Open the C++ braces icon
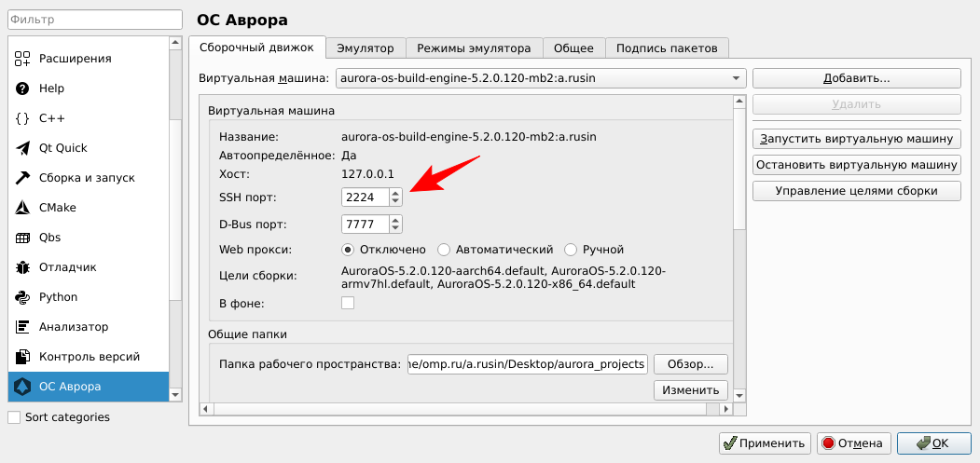 coord(23,118)
